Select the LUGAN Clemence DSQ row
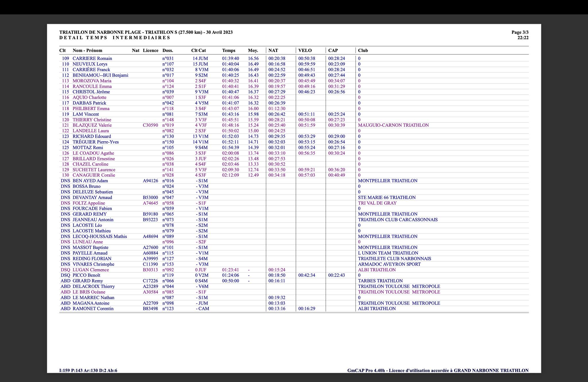Screen dimensions: 588x382 pyautogui.click(x=294, y=270)
